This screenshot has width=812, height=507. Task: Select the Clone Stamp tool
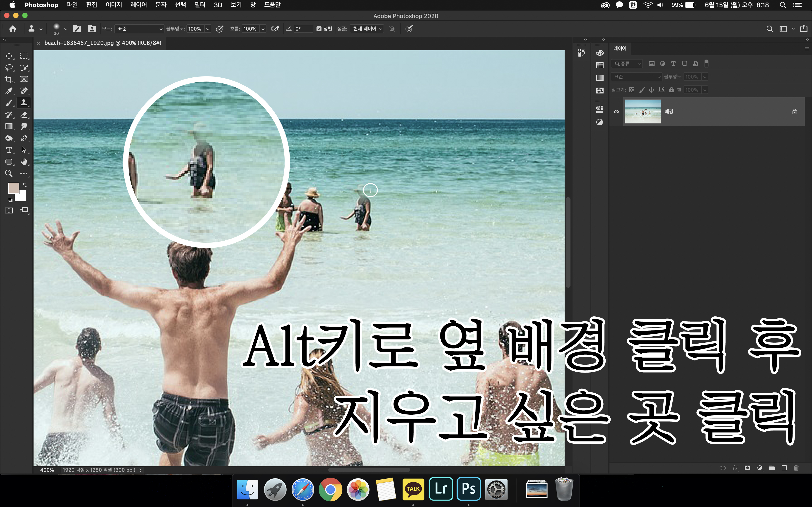point(24,103)
